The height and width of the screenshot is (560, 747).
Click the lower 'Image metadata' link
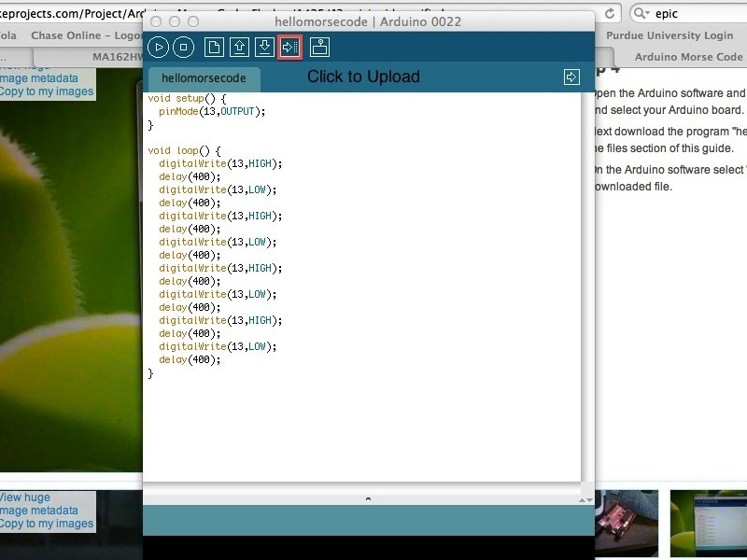[39, 511]
